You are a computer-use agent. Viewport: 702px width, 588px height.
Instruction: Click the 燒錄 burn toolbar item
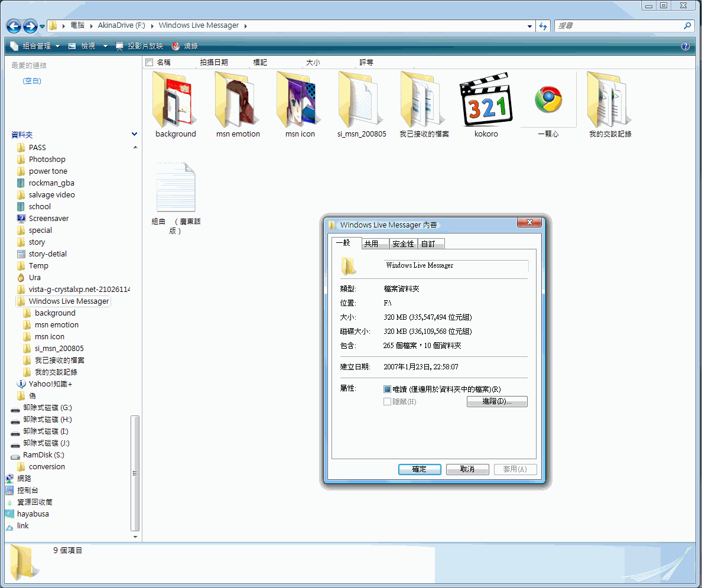(185, 46)
